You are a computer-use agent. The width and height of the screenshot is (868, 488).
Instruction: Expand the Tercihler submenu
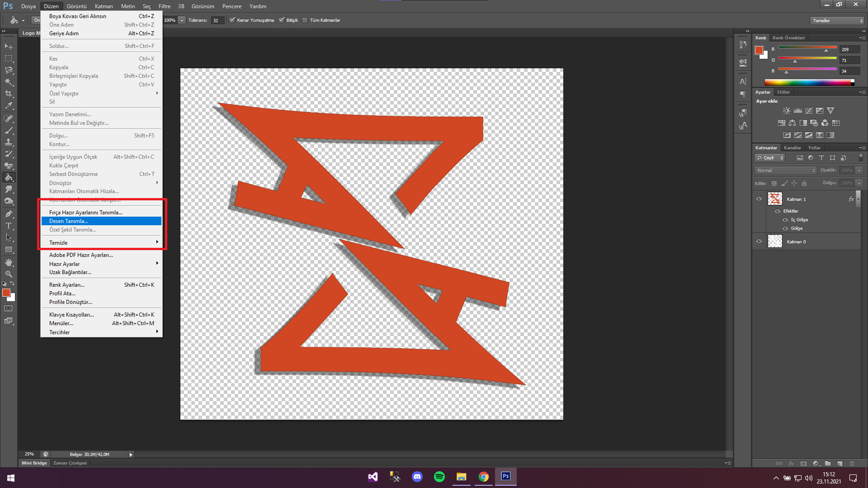coord(101,332)
